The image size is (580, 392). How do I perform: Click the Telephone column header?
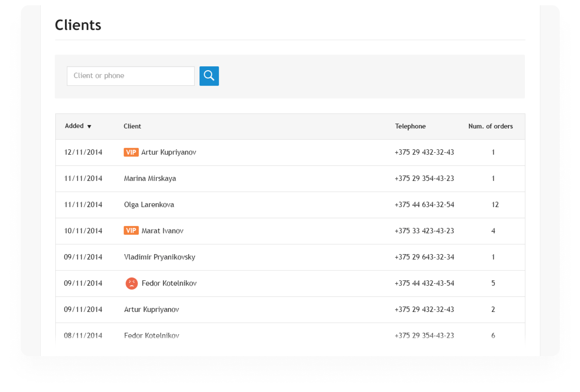410,126
